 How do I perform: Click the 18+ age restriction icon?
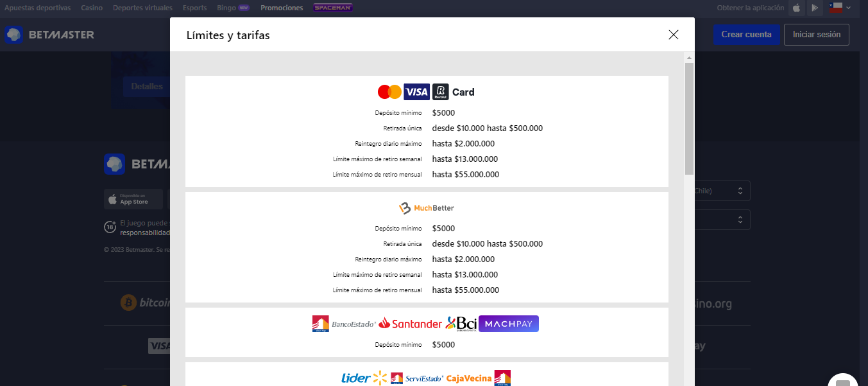pyautogui.click(x=110, y=227)
